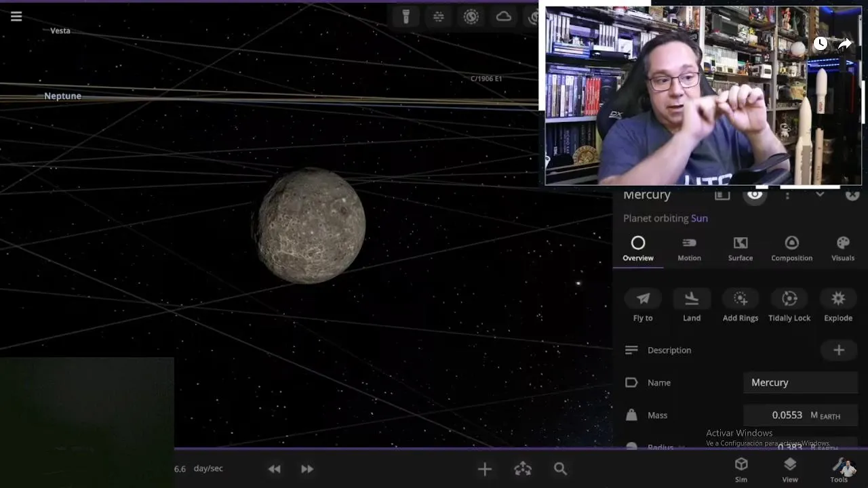Image resolution: width=868 pixels, height=488 pixels.
Task: Switch to the Composition tab
Action: [x=791, y=249]
